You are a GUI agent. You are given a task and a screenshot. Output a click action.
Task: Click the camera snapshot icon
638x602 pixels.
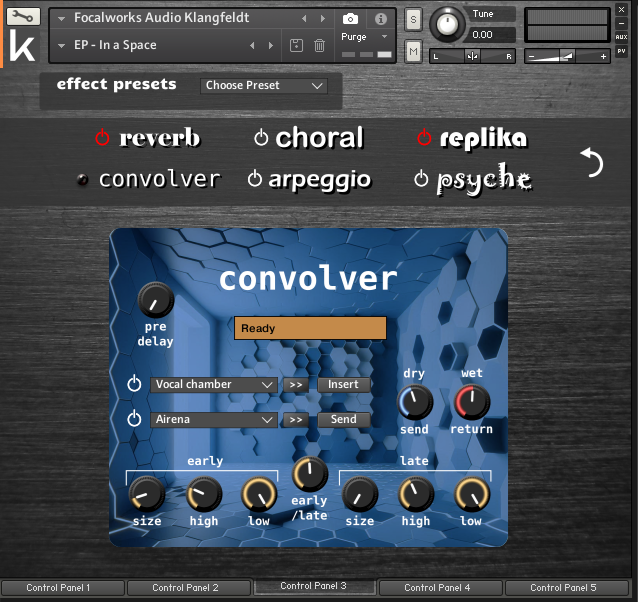coord(350,19)
